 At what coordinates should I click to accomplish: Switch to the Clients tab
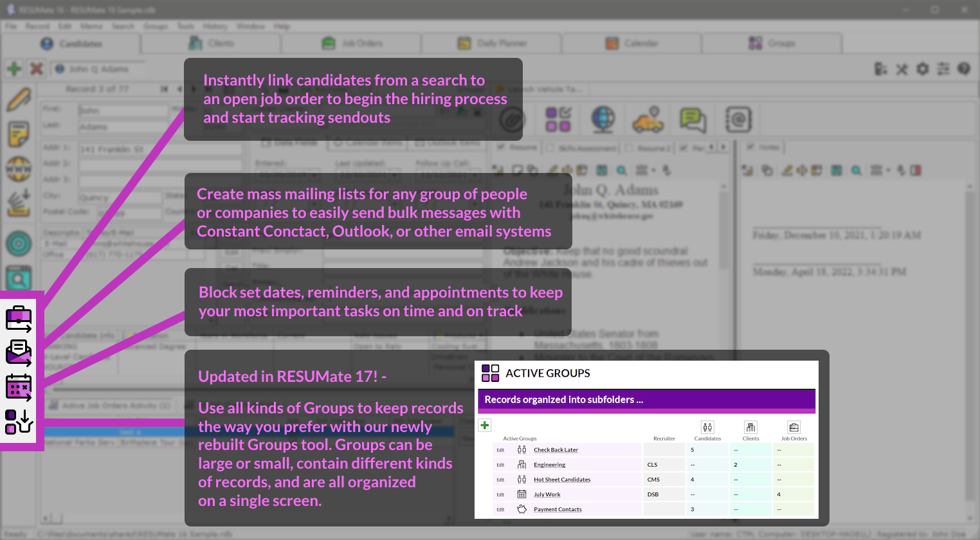212,43
